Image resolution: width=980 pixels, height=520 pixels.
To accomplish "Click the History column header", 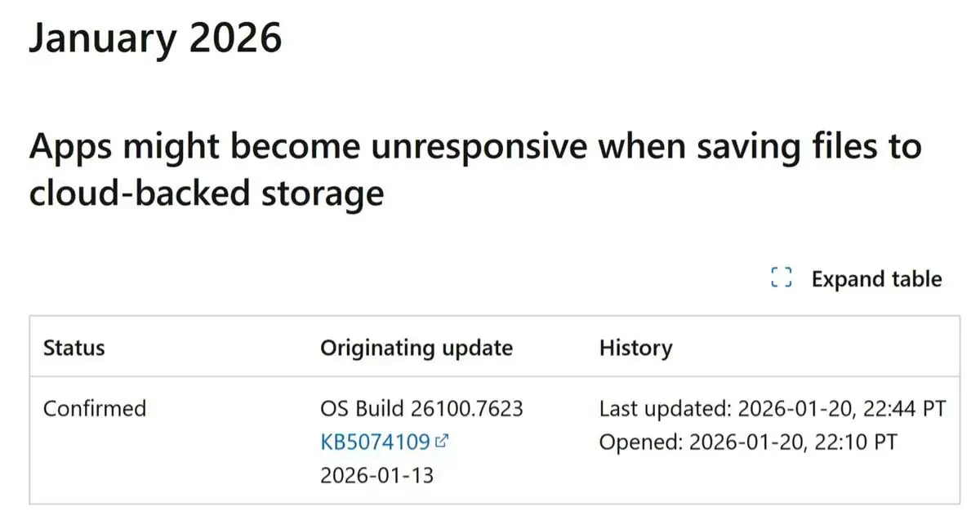I will click(636, 348).
